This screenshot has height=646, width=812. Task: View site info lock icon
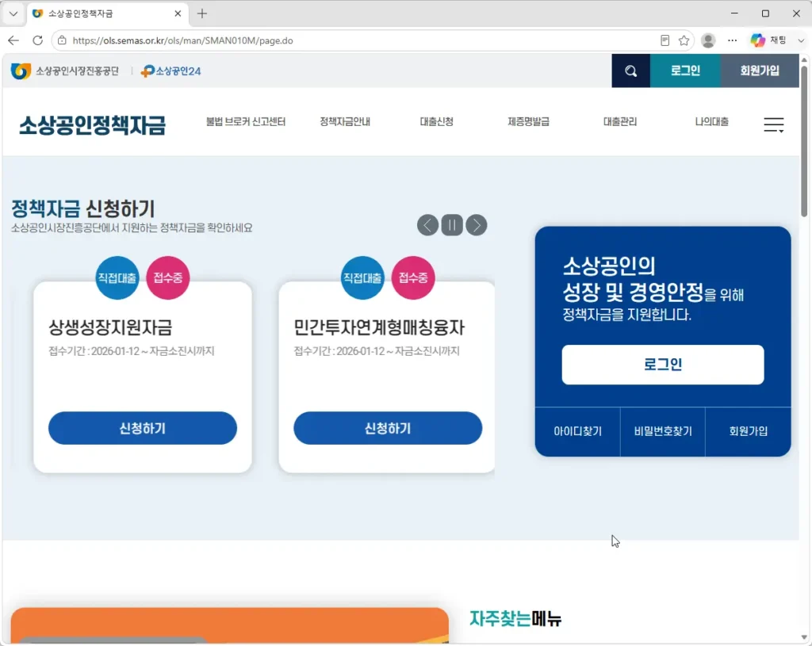pyautogui.click(x=62, y=40)
